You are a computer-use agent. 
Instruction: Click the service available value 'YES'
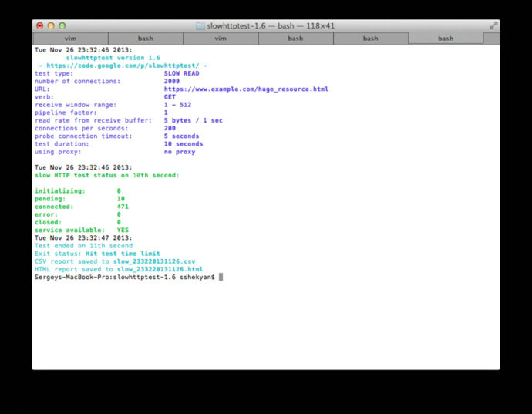pyautogui.click(x=123, y=230)
